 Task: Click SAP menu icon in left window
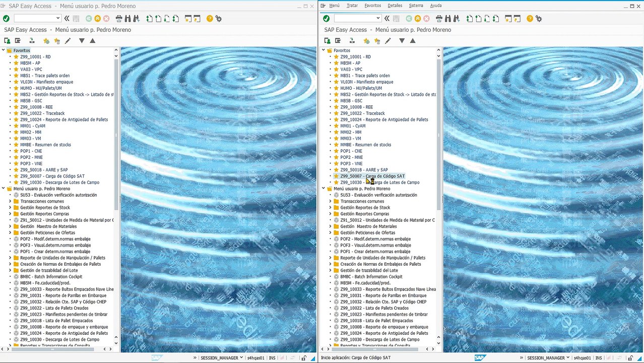pyautogui.click(x=18, y=41)
